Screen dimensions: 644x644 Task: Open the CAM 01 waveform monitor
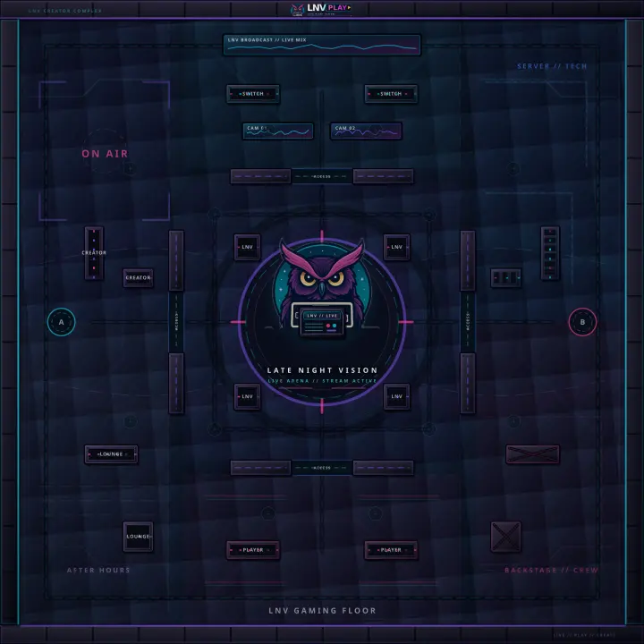pos(278,131)
